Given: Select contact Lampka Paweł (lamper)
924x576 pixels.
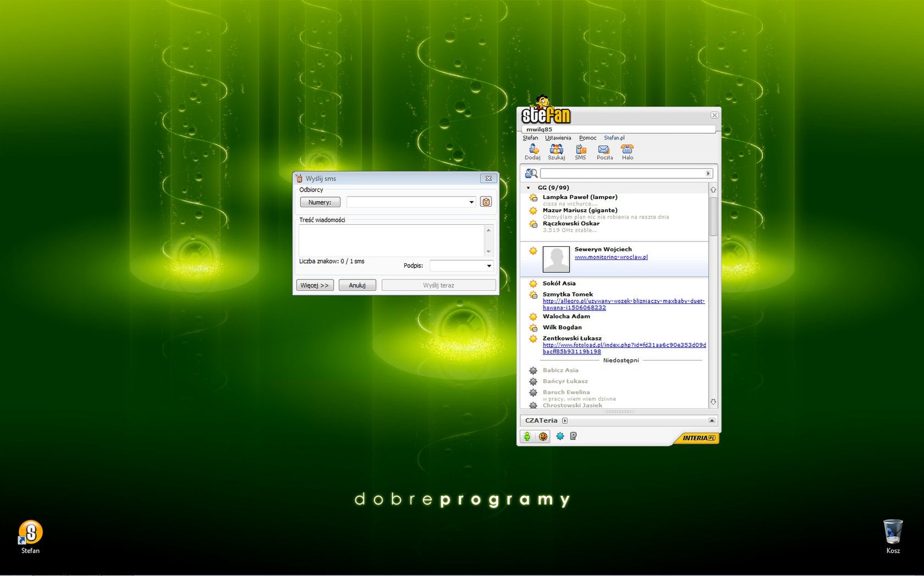Looking at the screenshot, I should (x=580, y=197).
